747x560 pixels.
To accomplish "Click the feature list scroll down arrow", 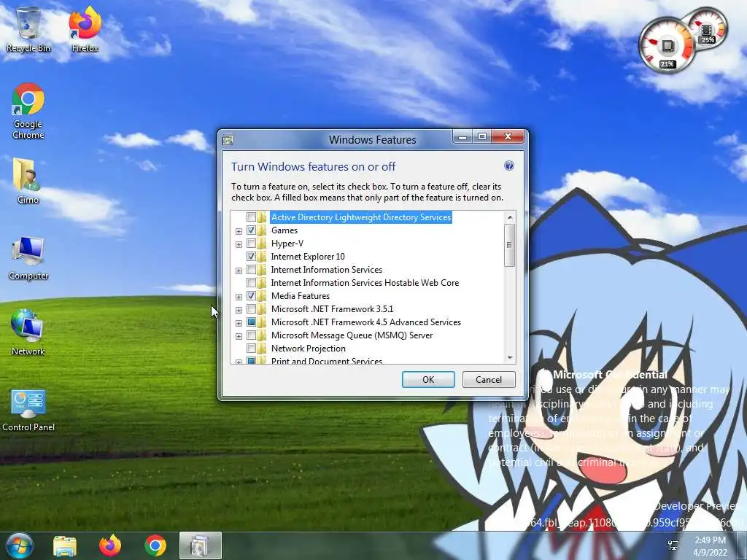I will (x=510, y=357).
